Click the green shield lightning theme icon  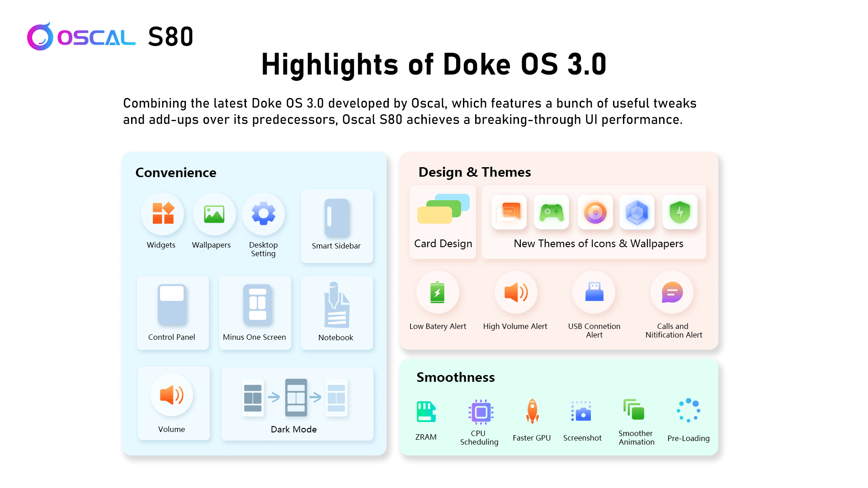pos(679,212)
